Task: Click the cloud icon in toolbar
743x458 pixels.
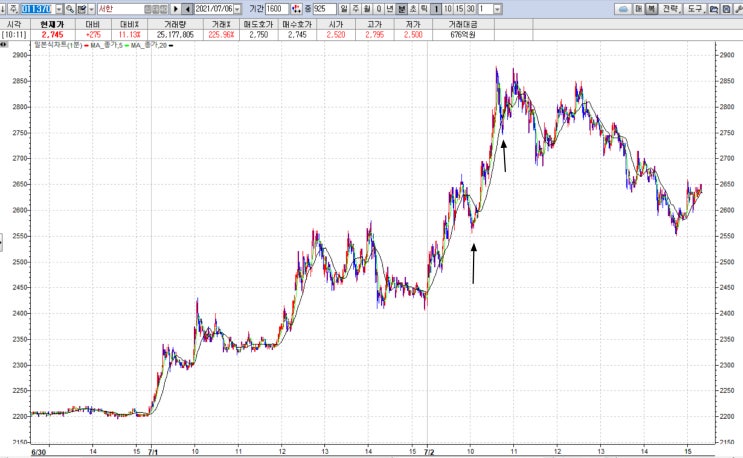Action: coord(623,9)
